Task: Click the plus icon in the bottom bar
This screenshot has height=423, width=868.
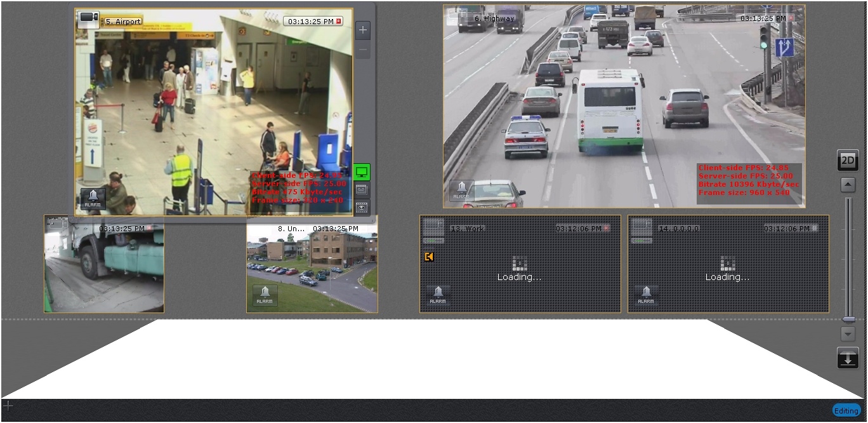Action: (x=8, y=405)
